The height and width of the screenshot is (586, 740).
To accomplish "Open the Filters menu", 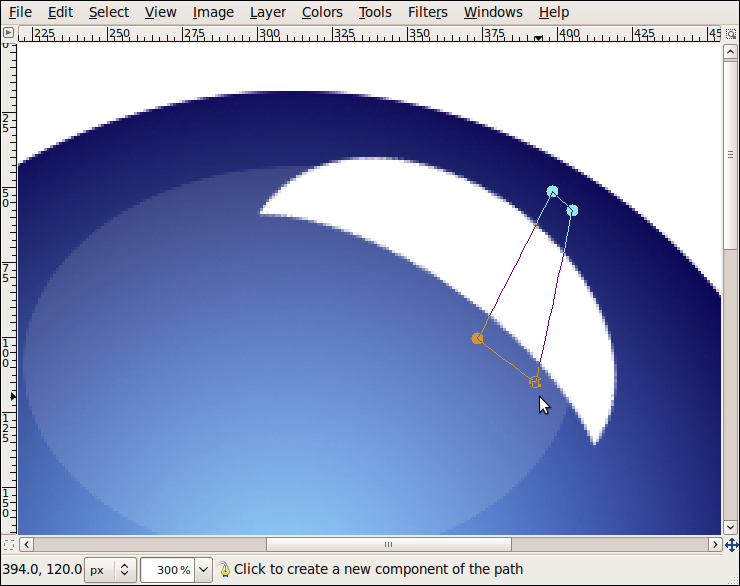I will click(x=427, y=12).
